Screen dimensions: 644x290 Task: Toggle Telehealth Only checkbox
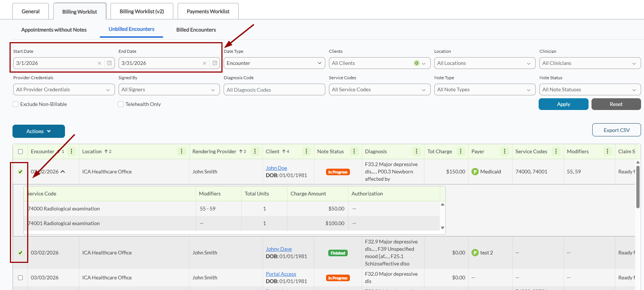tap(121, 104)
